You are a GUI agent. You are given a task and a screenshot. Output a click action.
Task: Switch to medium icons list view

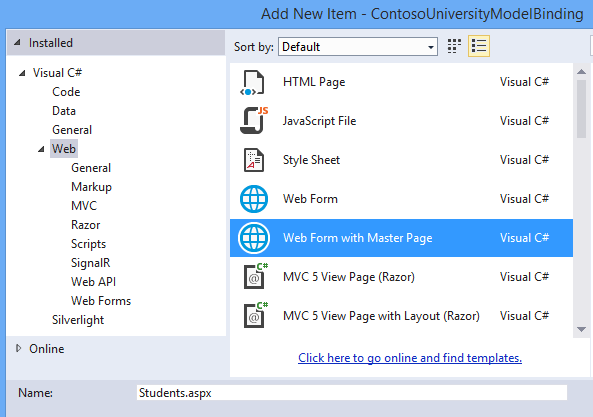click(x=479, y=46)
